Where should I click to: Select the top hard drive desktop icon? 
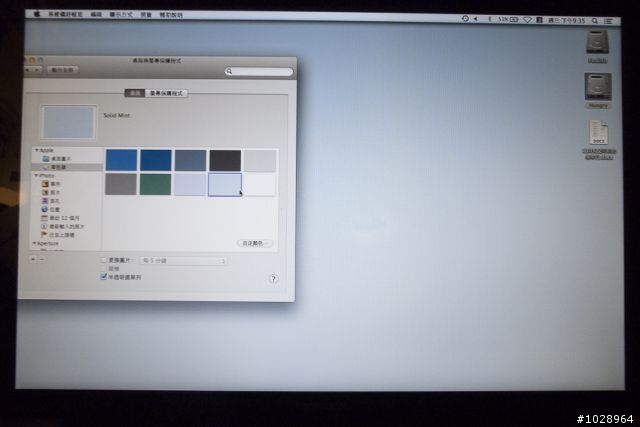[x=598, y=42]
